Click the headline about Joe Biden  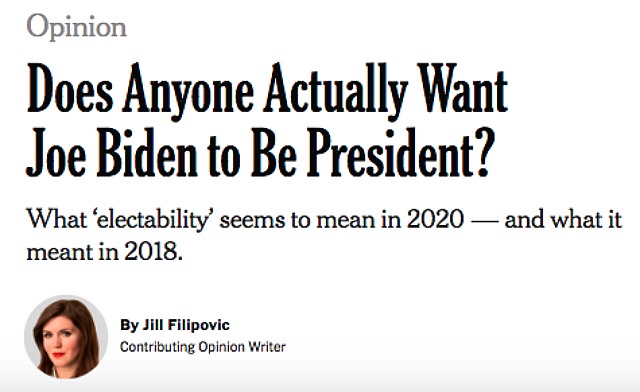coord(267,120)
